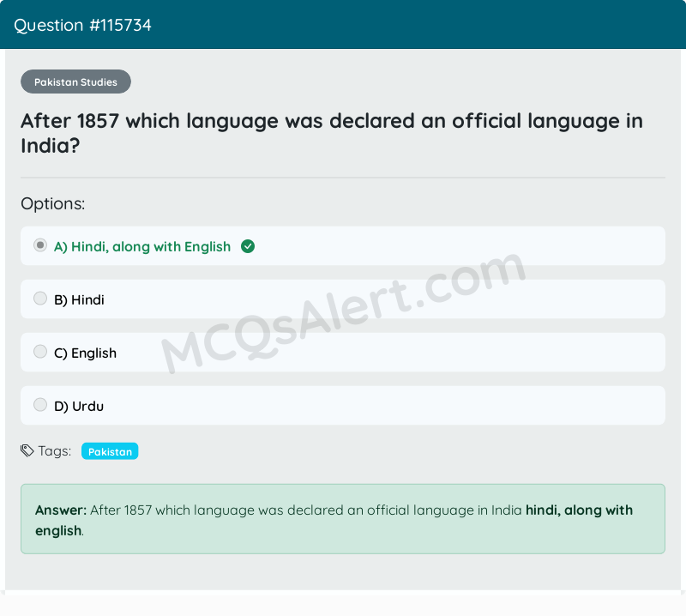Select radio button for option B Hindi
Image resolution: width=686 pixels, height=616 pixels.
pyautogui.click(x=39, y=298)
